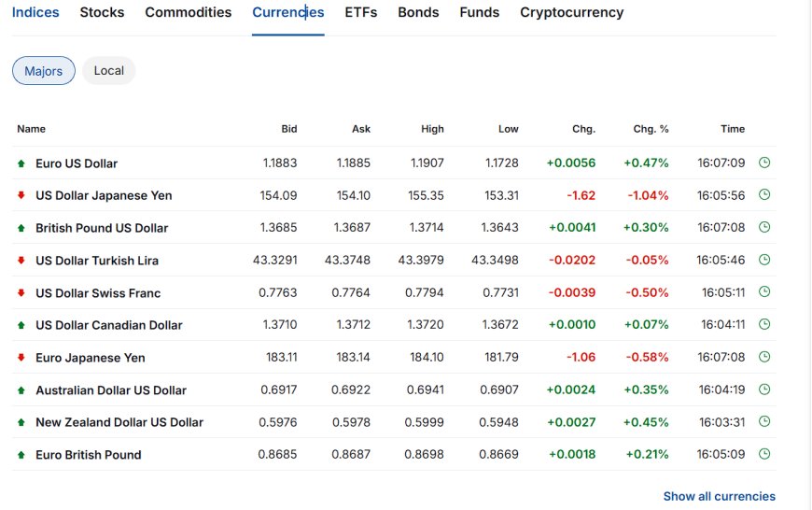Go to the Bonds tab
Screen dimensions: 812x510
coord(418,12)
